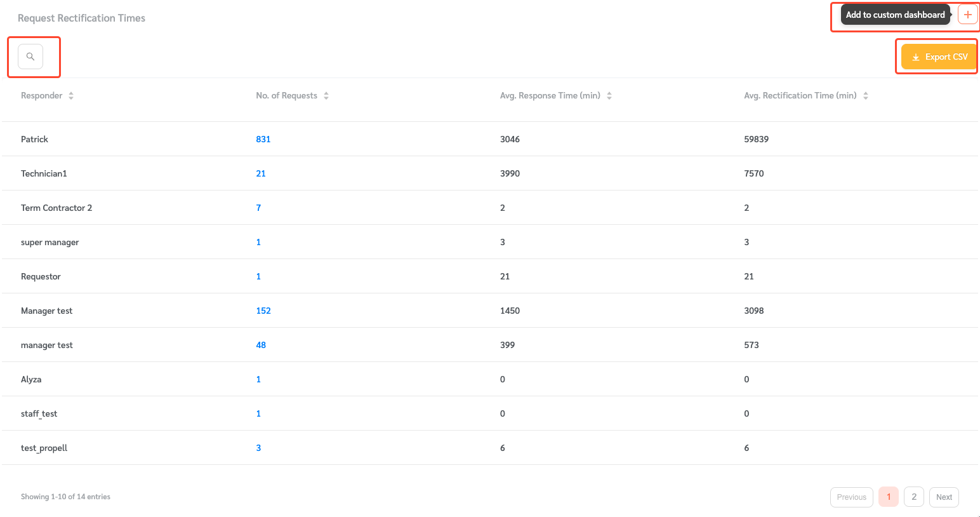The width and height of the screenshot is (980, 517).
Task: Click the Previous pagination button
Action: [x=851, y=497]
